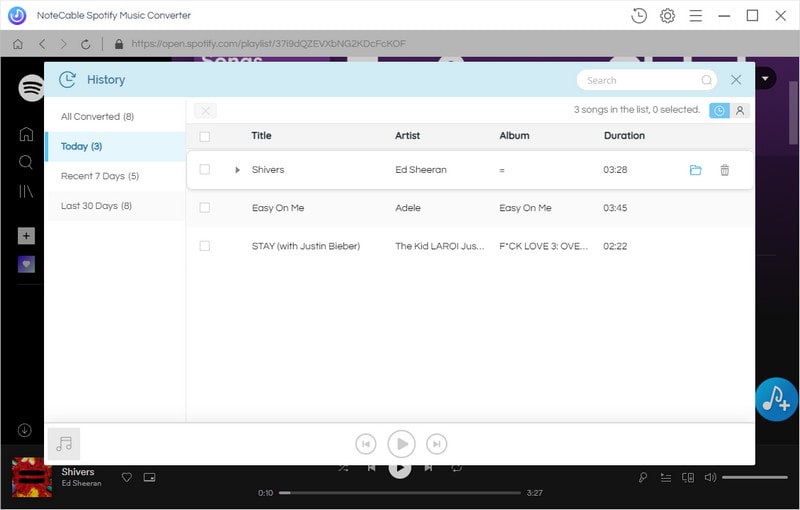Click Spotify logo in left sidebar
Screen dimensions: 800x510
(32, 88)
